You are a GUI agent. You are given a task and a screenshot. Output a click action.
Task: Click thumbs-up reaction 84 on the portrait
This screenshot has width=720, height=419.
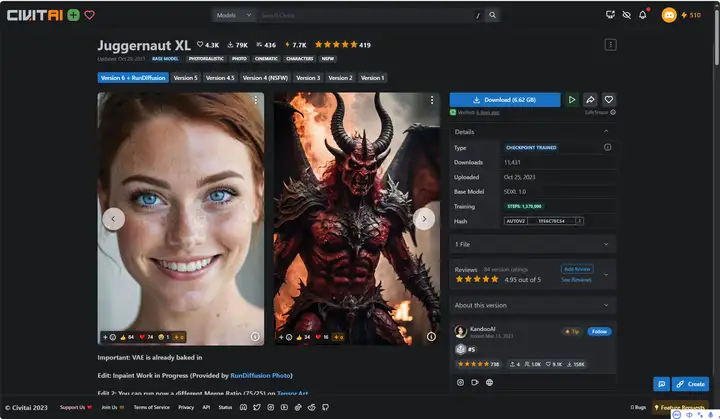pos(127,337)
